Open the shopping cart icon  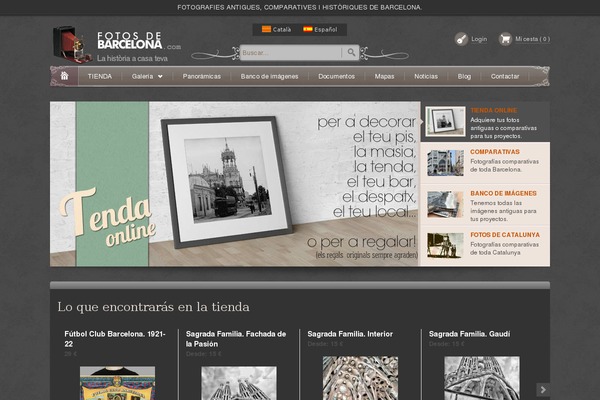tap(505, 39)
